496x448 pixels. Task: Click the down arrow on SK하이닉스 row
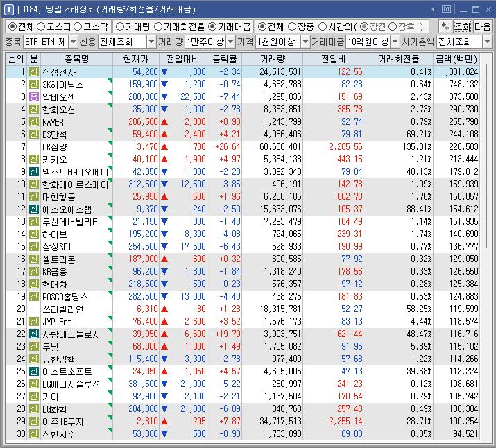[164, 85]
